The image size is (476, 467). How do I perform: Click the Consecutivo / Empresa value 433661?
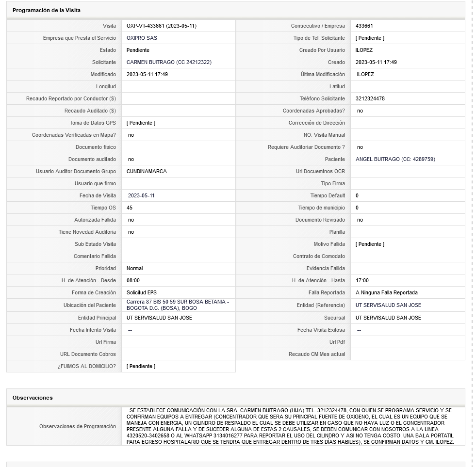(364, 26)
